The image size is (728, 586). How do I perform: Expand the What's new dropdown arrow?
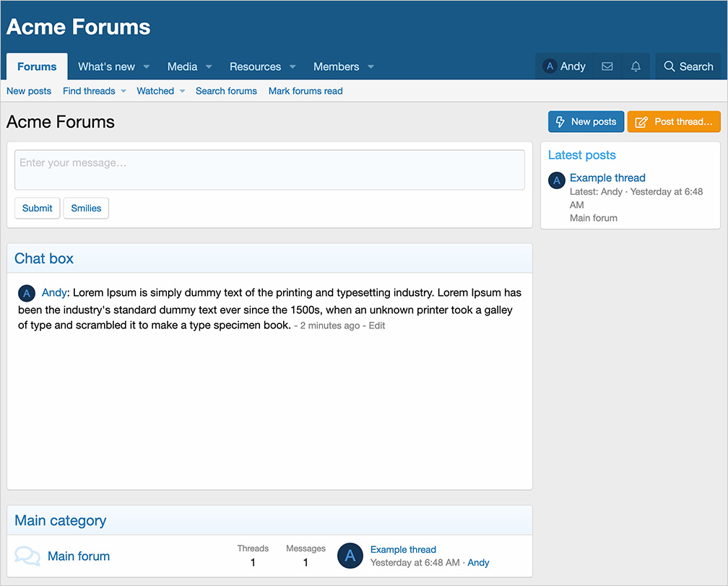tap(147, 67)
